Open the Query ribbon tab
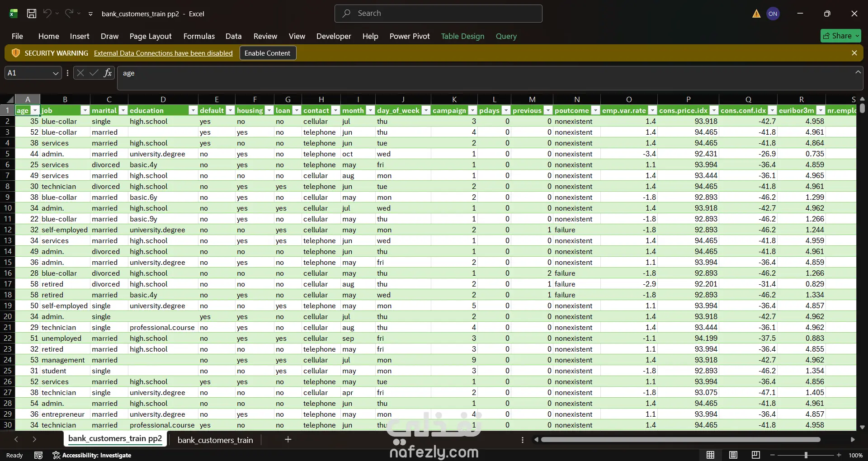The height and width of the screenshot is (461, 868). pos(506,36)
